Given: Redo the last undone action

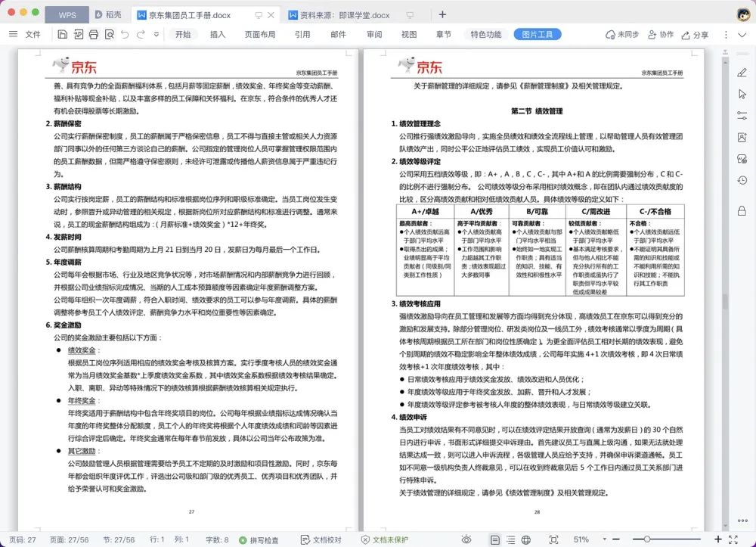Looking at the screenshot, I should click(141, 34).
